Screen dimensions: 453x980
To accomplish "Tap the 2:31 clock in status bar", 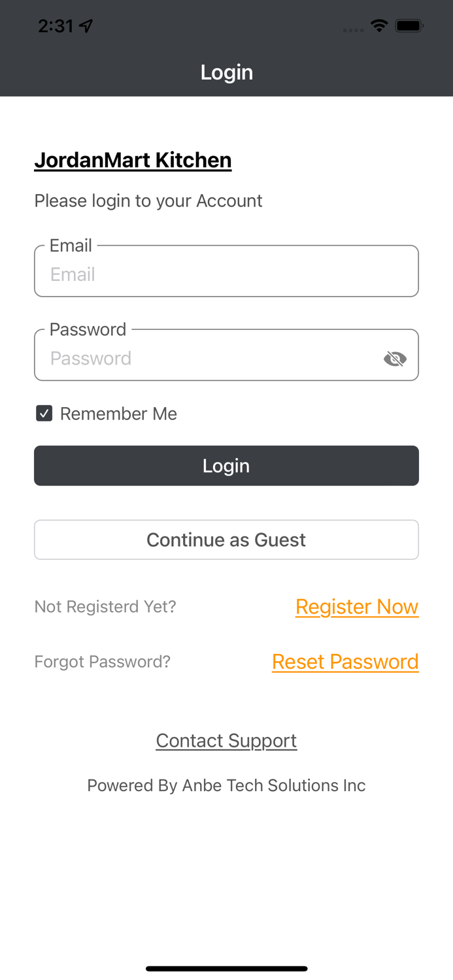I will (56, 26).
